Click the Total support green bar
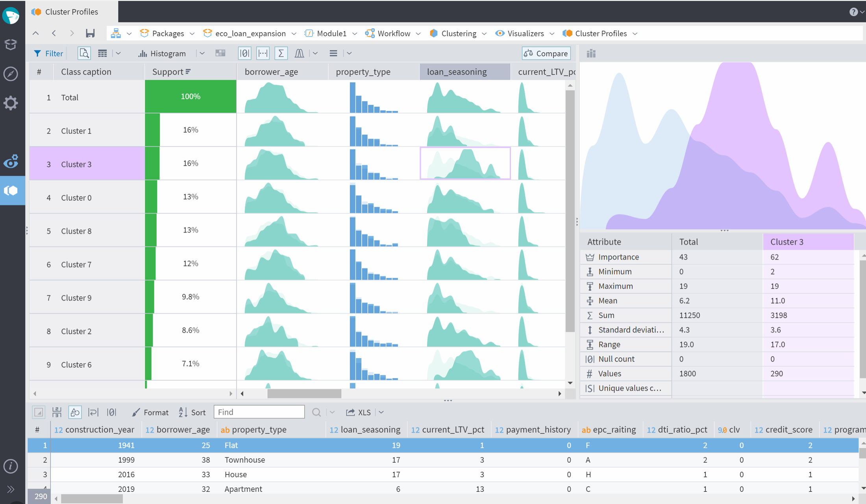Viewport: 866px width, 504px height. [x=191, y=96]
